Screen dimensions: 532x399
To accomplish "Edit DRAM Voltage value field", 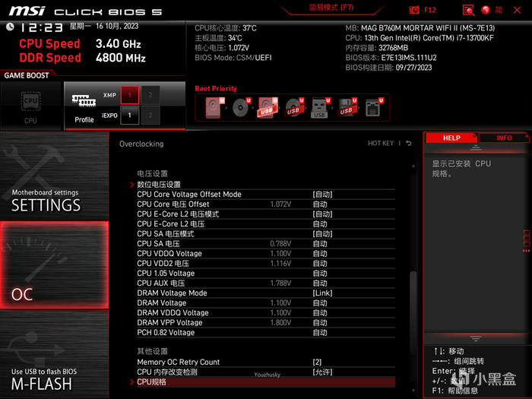I will pyautogui.click(x=320, y=302).
